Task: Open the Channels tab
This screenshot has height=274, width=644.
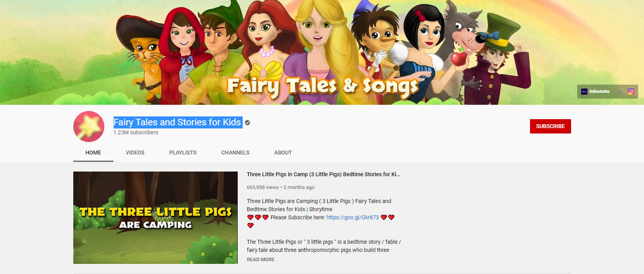Action: pyautogui.click(x=235, y=153)
